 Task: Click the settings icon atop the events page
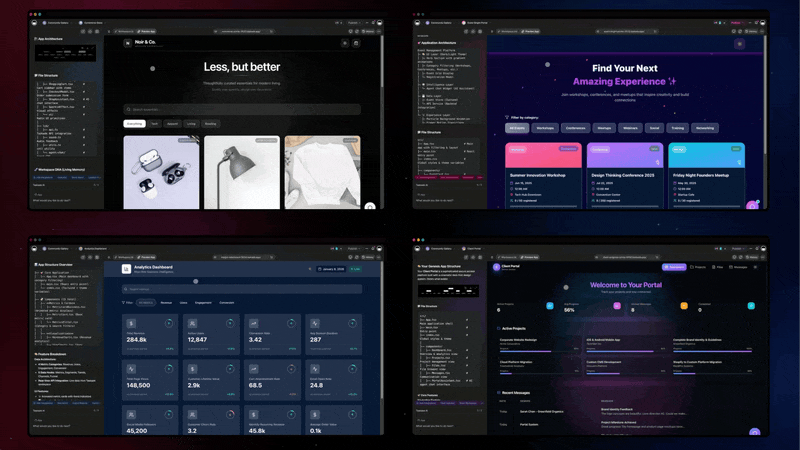[740, 44]
